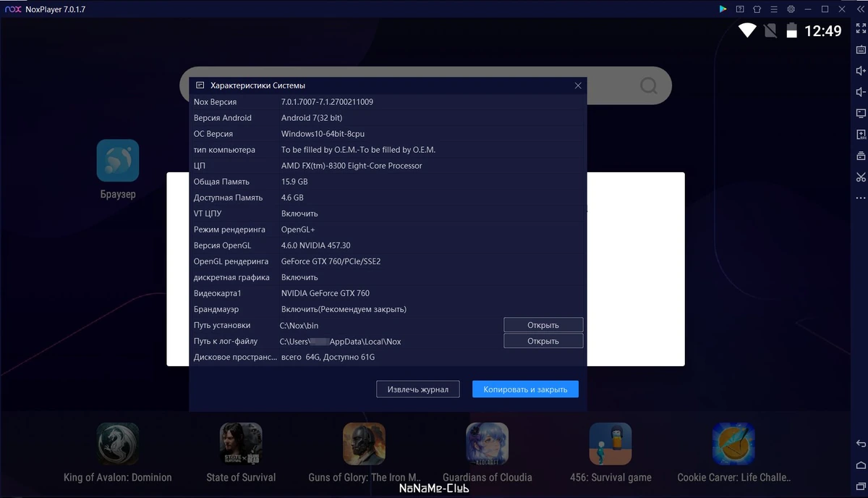Screen dimensions: 868x498
Task: Launch Guardians of Cloudia app
Action: click(x=487, y=444)
